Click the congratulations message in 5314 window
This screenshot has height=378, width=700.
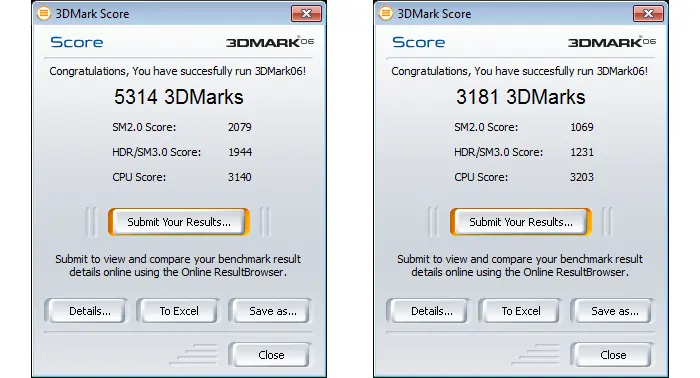point(178,71)
